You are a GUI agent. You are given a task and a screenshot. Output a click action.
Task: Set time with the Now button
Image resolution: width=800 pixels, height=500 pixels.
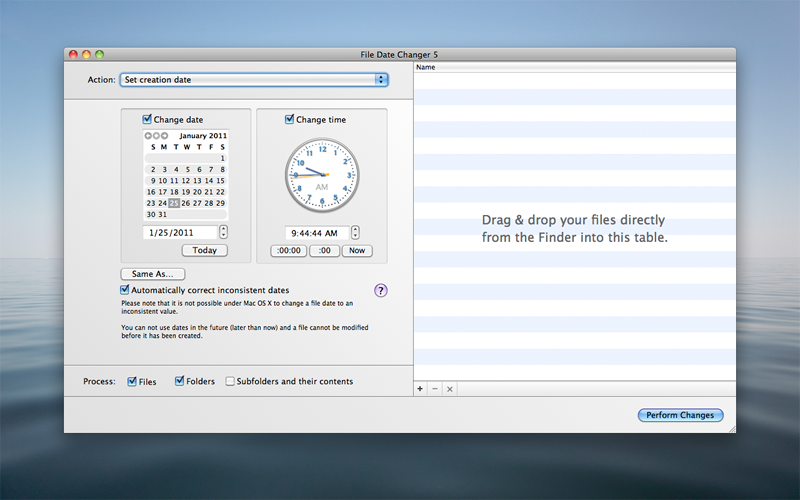click(x=357, y=251)
